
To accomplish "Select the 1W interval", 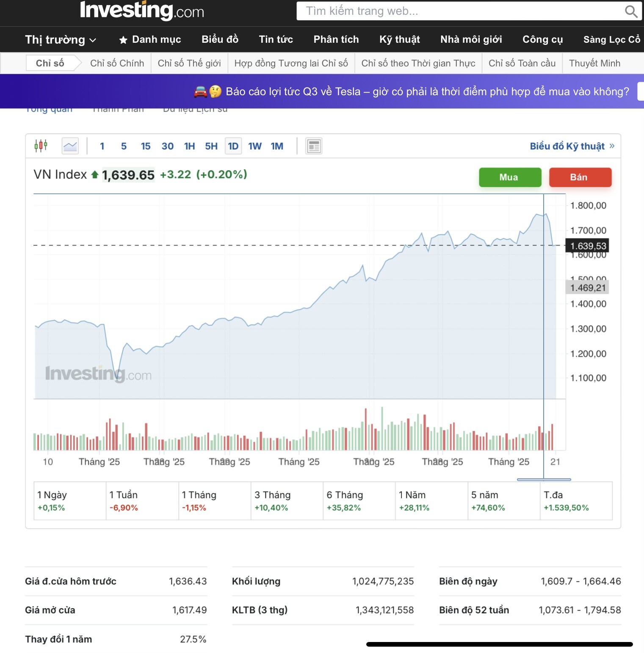I will [255, 146].
